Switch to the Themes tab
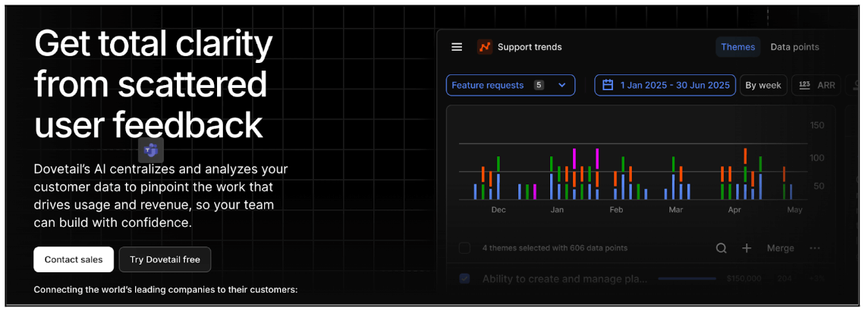 click(738, 47)
